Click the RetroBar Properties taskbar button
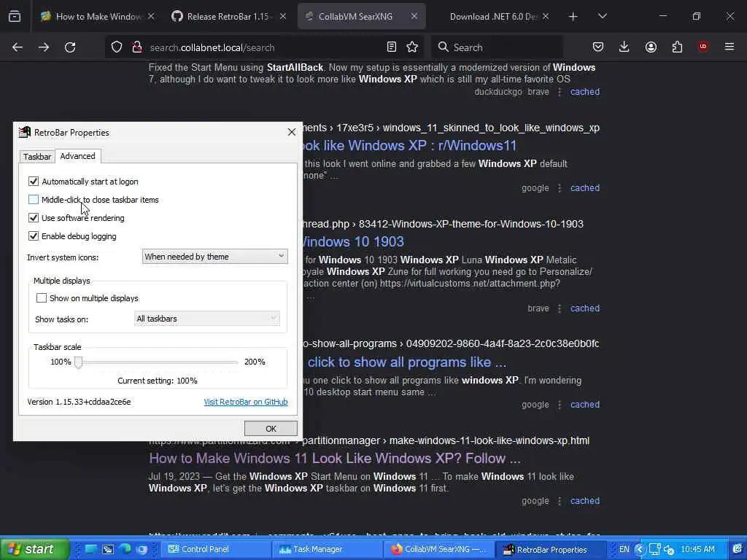The height and width of the screenshot is (560, 747). [x=551, y=549]
